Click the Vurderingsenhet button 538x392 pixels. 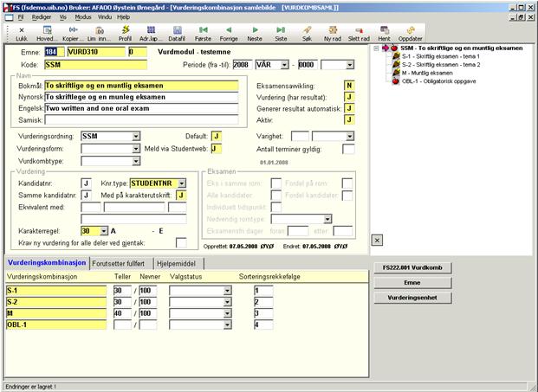coord(413,297)
